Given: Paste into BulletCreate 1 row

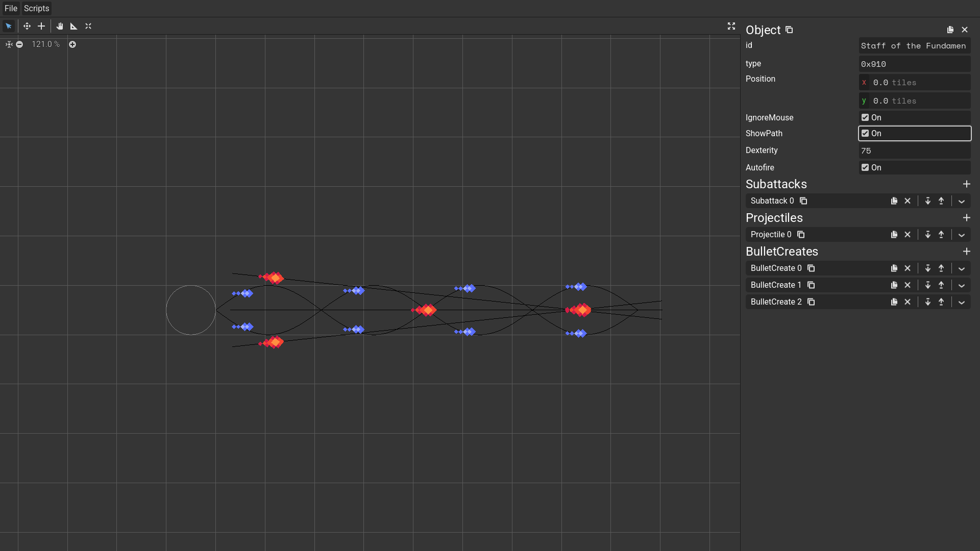Looking at the screenshot, I should 894,285.
